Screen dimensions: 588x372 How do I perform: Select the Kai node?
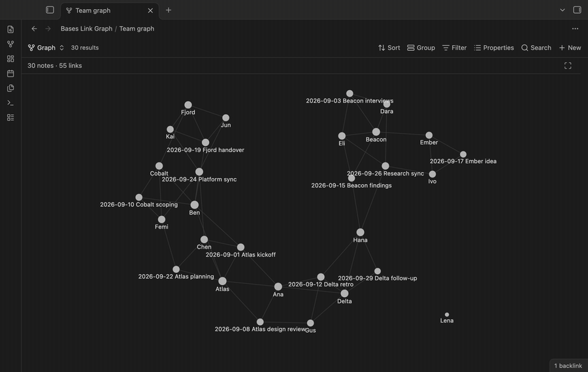[171, 129]
